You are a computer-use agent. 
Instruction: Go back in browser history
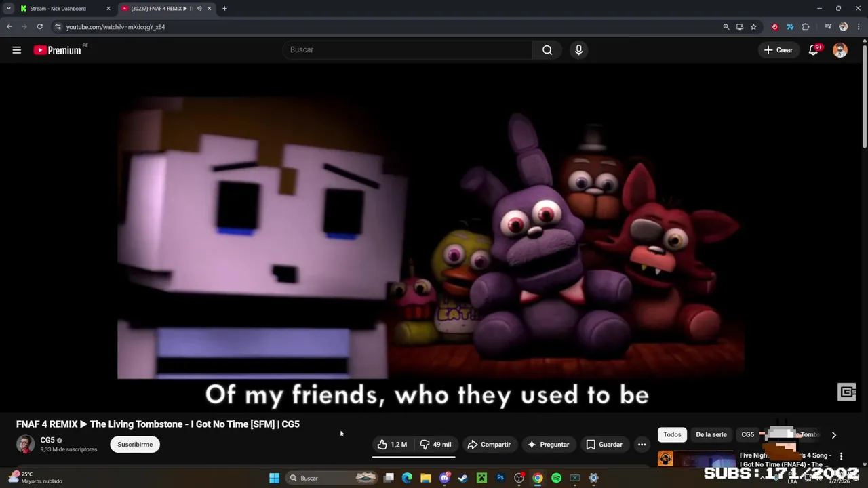tap(9, 27)
